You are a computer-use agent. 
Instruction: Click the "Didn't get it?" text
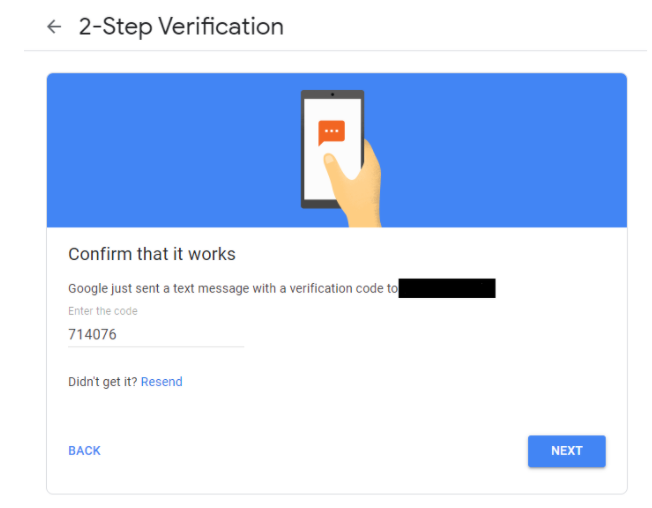tap(103, 382)
